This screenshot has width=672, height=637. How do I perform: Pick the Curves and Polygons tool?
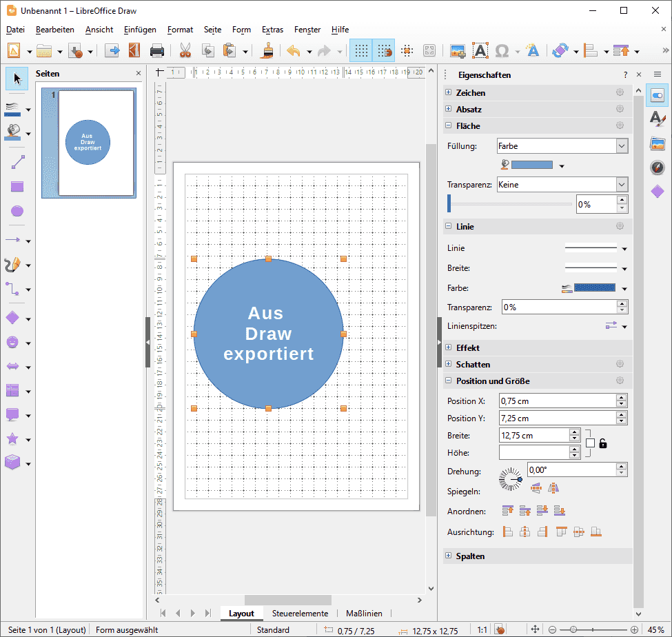click(x=13, y=265)
